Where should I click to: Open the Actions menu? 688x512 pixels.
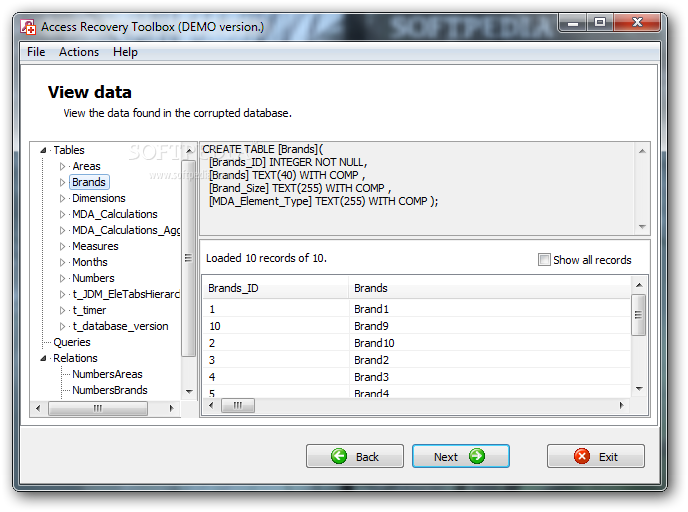(79, 52)
